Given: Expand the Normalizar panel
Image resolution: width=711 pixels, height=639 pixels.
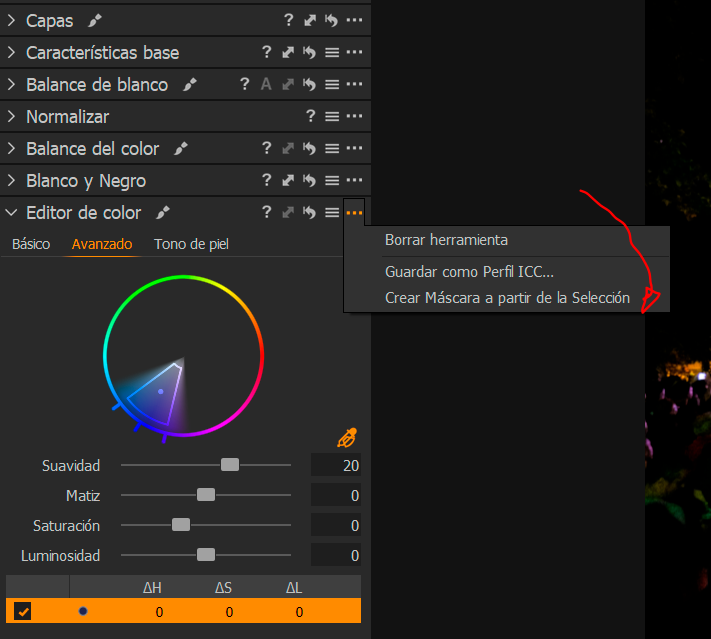Looking at the screenshot, I should click(x=11, y=117).
